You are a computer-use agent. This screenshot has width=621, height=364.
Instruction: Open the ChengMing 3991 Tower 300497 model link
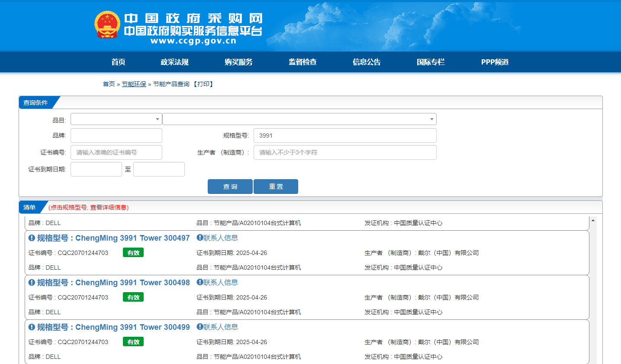[132, 238]
